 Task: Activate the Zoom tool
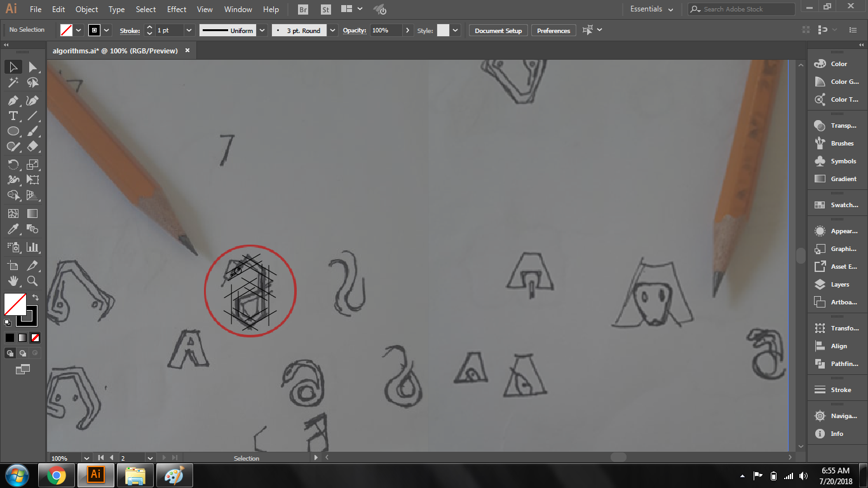[32, 280]
